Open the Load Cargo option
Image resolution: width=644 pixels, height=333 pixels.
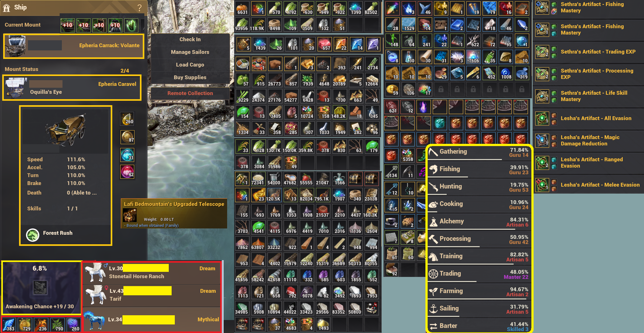tap(190, 65)
